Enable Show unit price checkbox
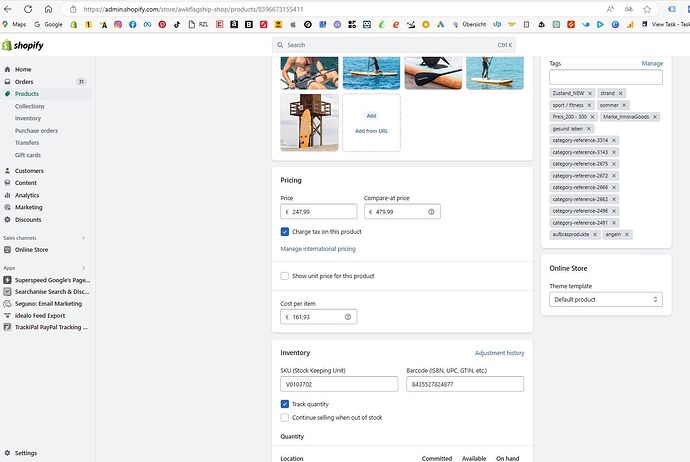Image resolution: width=690 pixels, height=462 pixels. (285, 276)
